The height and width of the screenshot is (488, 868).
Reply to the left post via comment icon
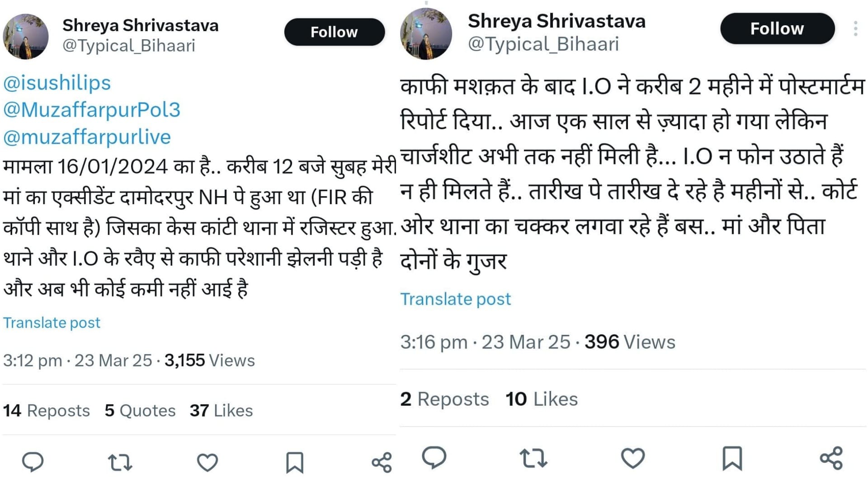33,462
